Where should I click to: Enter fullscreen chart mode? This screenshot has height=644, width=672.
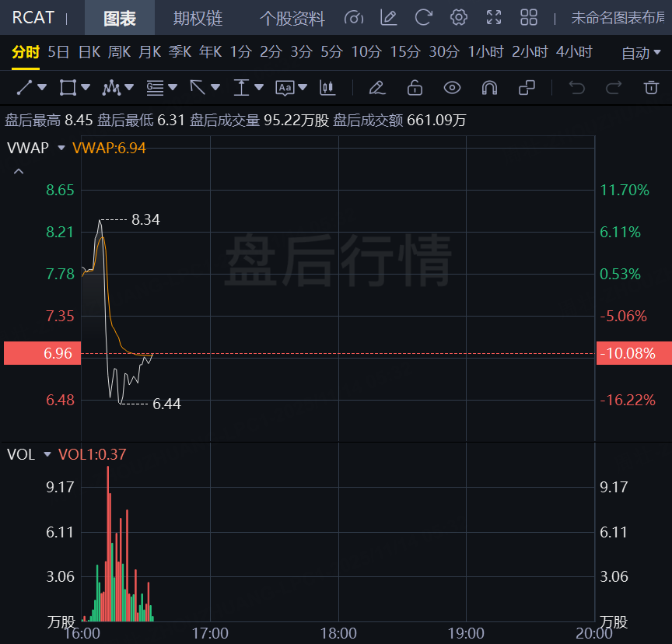pyautogui.click(x=494, y=18)
